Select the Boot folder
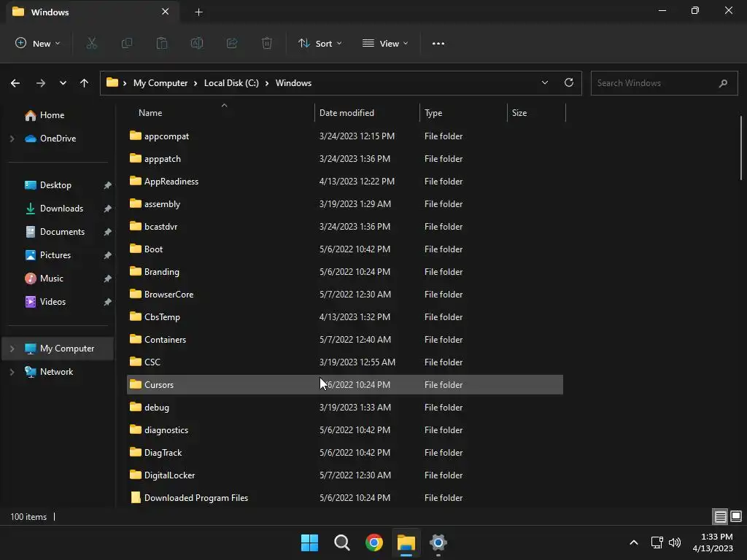747x560 pixels. (345, 249)
